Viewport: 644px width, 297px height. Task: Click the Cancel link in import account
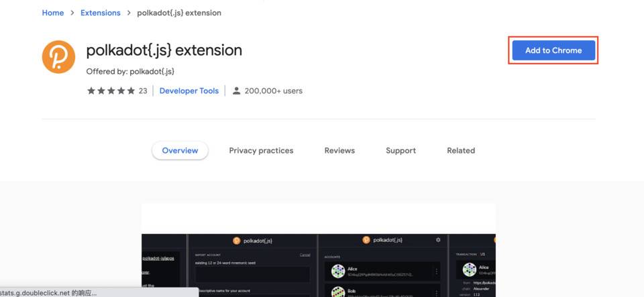[x=305, y=255]
